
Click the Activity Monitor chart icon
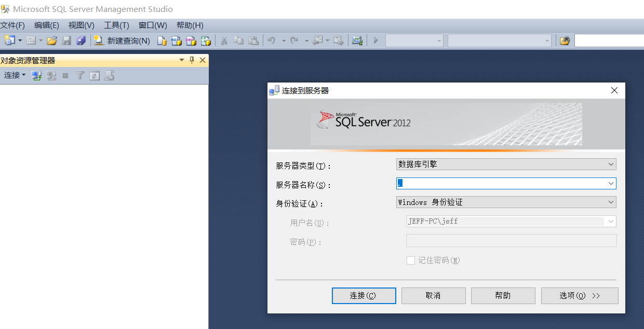tap(357, 40)
